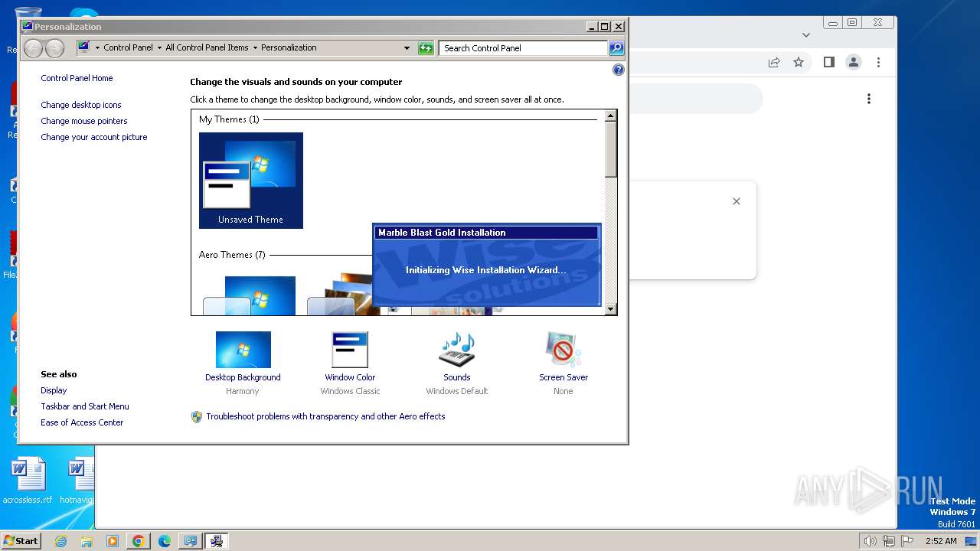Image resolution: width=980 pixels, height=551 pixels.
Task: Open Internet Explorer from taskbar
Action: [x=61, y=541]
